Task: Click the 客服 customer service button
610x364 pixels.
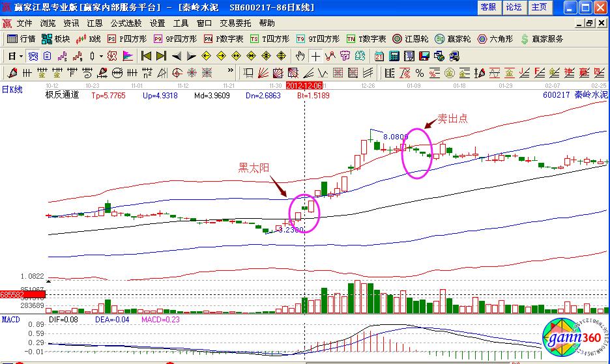Action: (x=488, y=7)
